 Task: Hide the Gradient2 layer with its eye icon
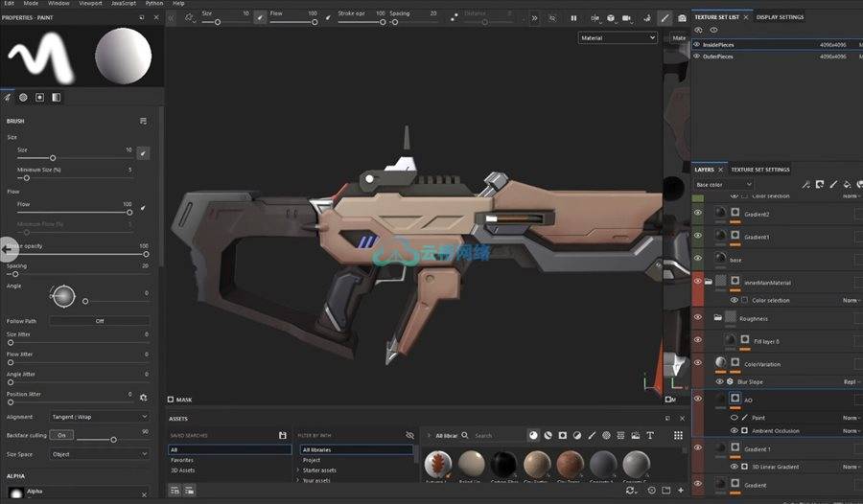[x=697, y=214]
